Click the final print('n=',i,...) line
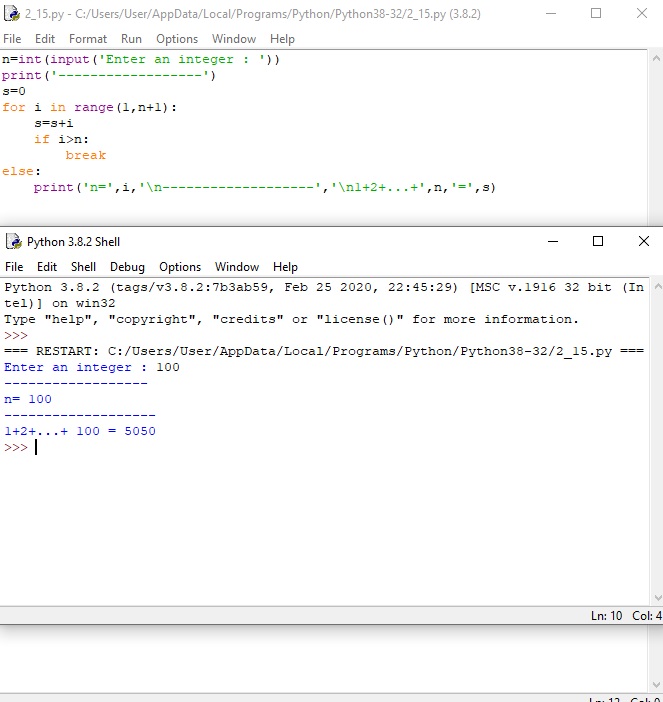 [x=265, y=188]
